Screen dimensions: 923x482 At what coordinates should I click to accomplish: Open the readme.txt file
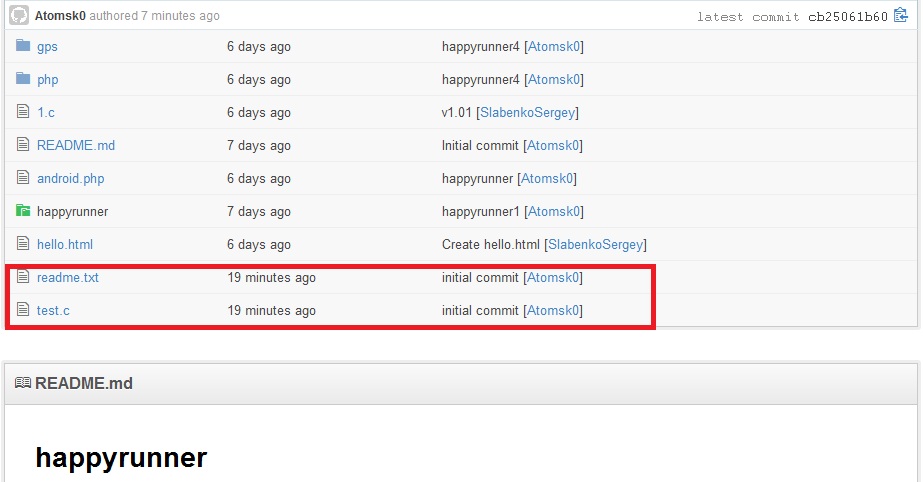coord(68,277)
